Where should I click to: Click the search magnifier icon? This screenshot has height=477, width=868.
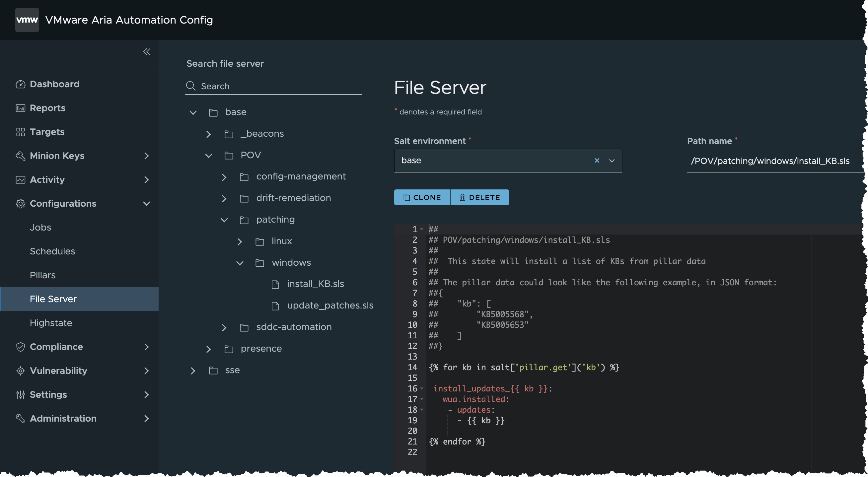[191, 86]
